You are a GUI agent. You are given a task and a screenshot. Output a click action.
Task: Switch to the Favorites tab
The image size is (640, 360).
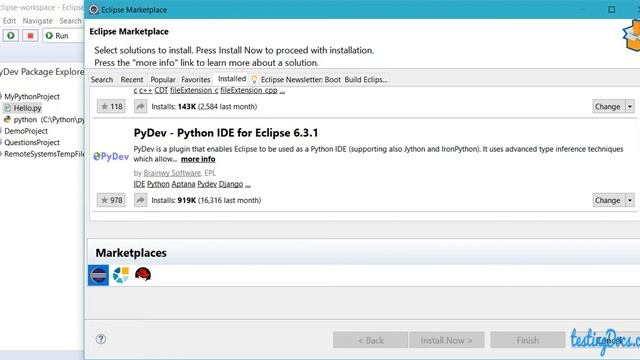point(196,80)
